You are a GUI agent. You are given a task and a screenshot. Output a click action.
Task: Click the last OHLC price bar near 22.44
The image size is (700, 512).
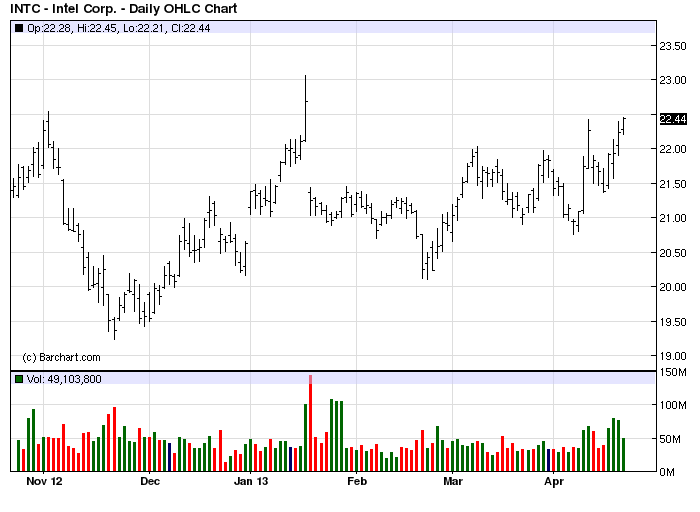(623, 126)
